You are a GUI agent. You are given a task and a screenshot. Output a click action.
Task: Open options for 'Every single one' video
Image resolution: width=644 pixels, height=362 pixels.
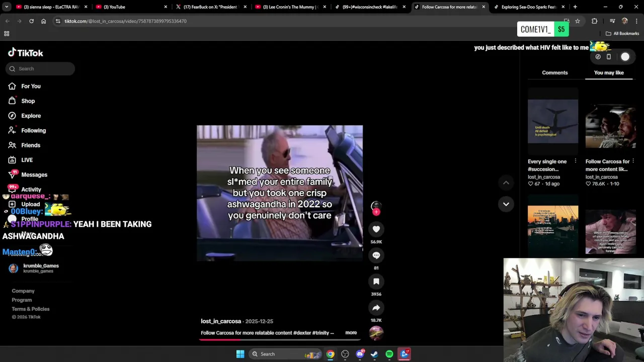576,161
